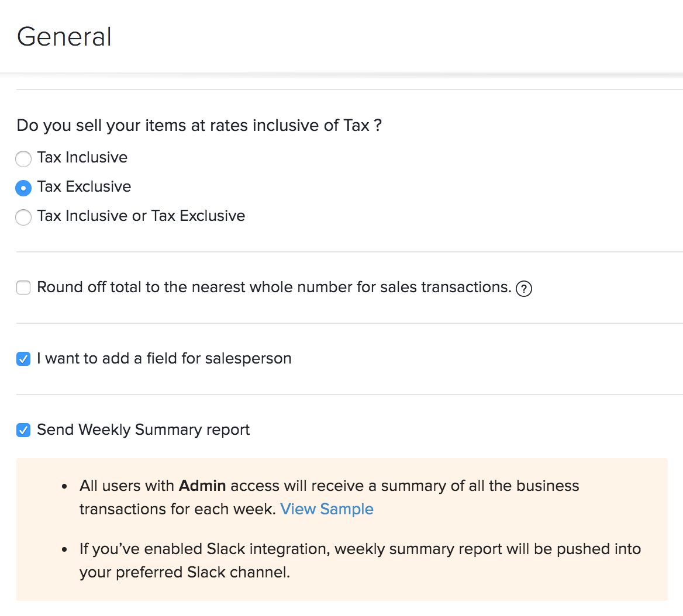The height and width of the screenshot is (616, 683).
Task: Click the tax rates question text
Action: 199,126
